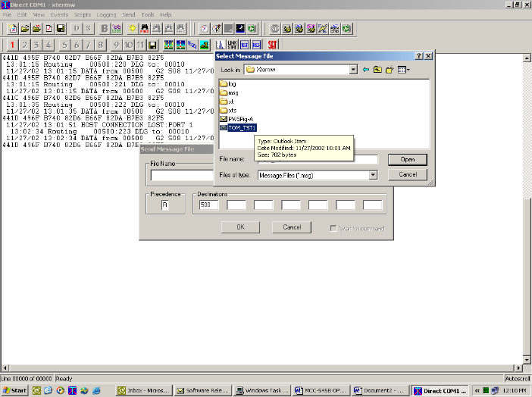Select numbered button 8 in second toolbar
Screen dimensions: 532x397
point(101,45)
